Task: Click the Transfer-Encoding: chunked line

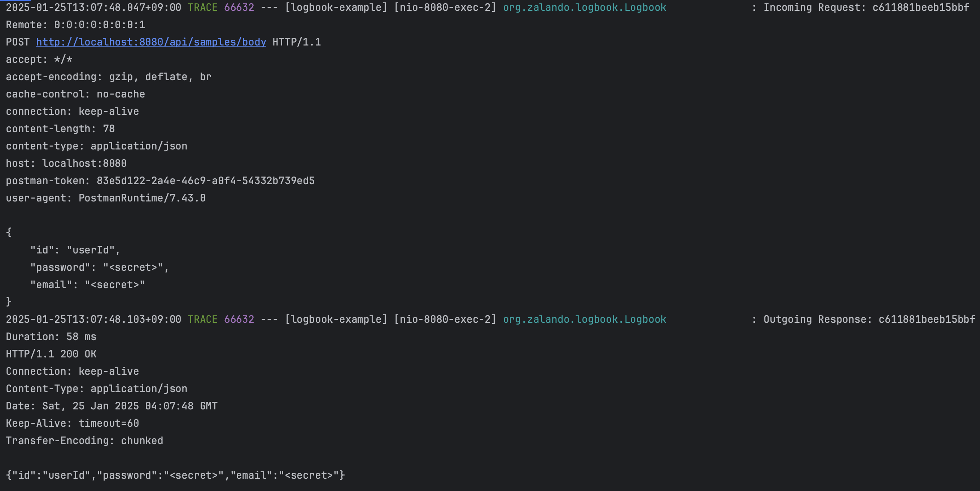Action: click(84, 440)
